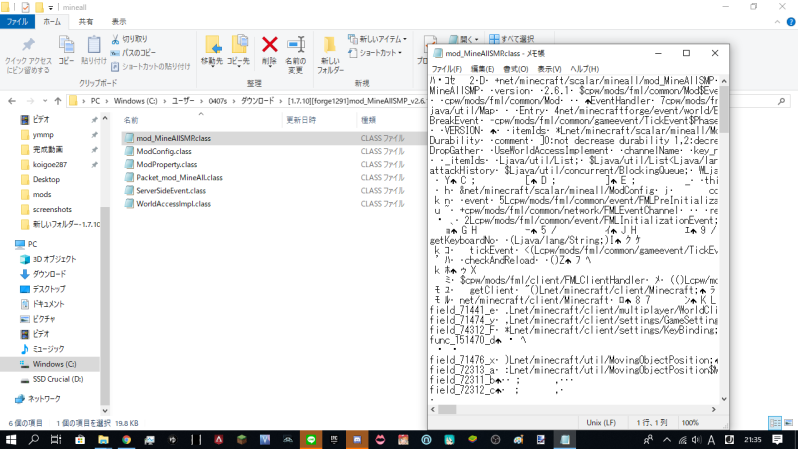Select the mods folder in sidebar
Image resolution: width=798 pixels, height=449 pixels.
coord(42,195)
